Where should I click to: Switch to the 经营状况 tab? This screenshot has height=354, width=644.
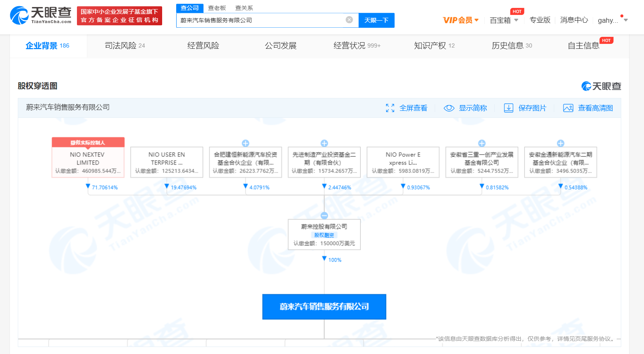tap(357, 45)
